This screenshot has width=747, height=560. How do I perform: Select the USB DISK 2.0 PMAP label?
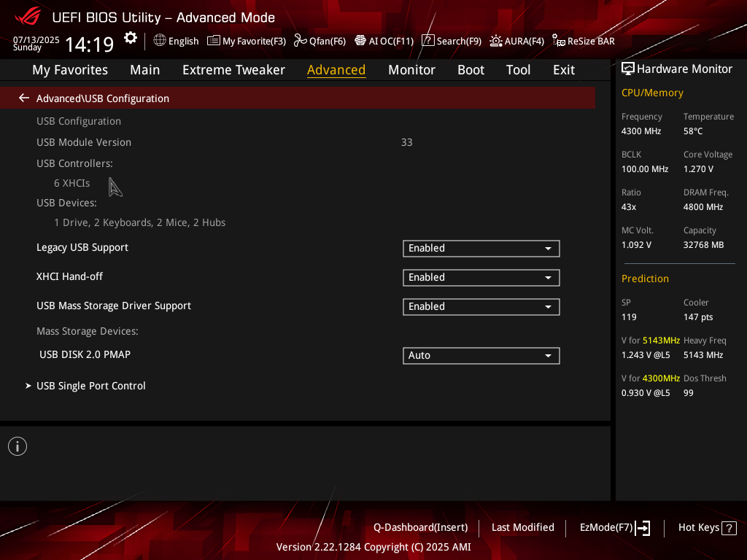click(85, 355)
